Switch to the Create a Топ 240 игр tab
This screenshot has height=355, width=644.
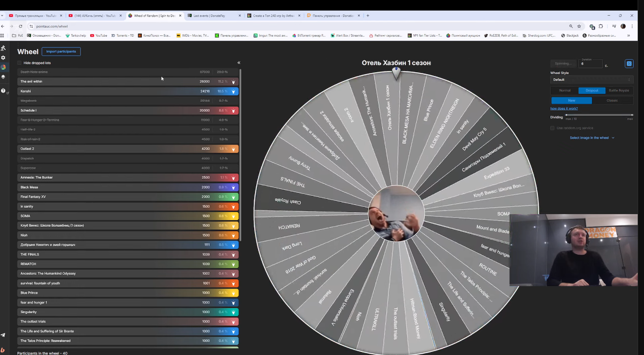tap(273, 16)
